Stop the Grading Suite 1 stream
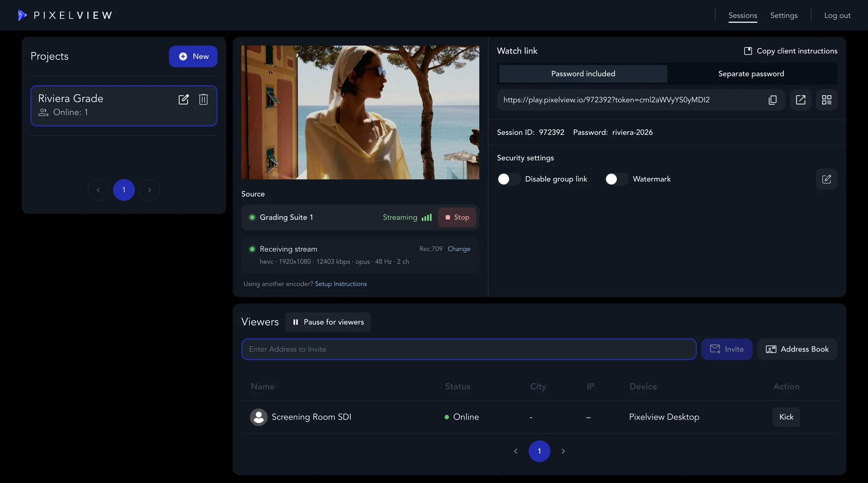The height and width of the screenshot is (483, 868). (457, 217)
